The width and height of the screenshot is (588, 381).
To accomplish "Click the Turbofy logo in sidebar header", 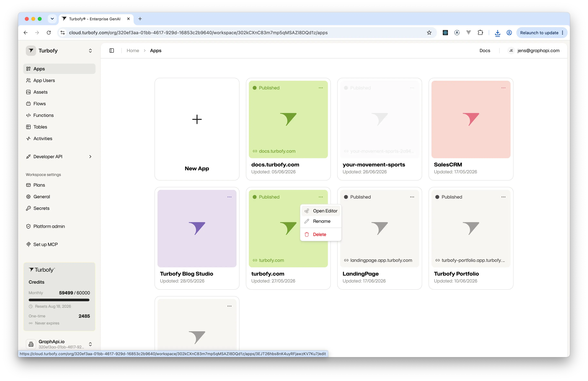I will pos(31,51).
